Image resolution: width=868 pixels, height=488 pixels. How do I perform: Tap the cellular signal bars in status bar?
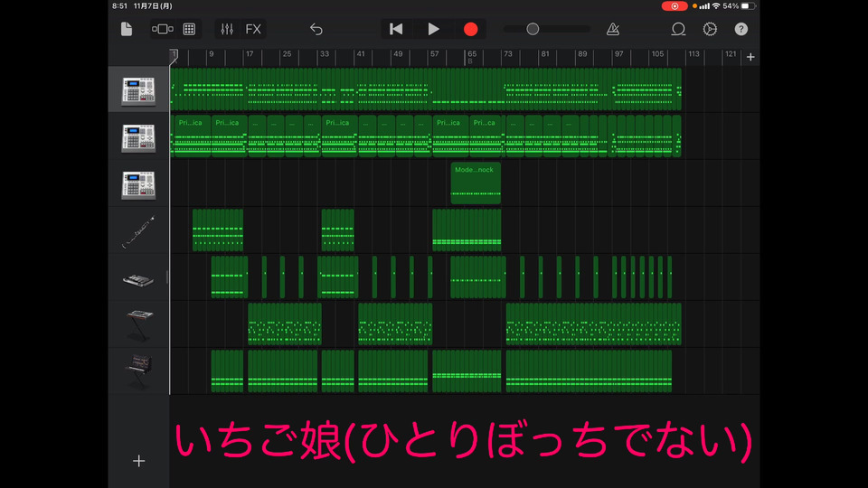pos(704,6)
